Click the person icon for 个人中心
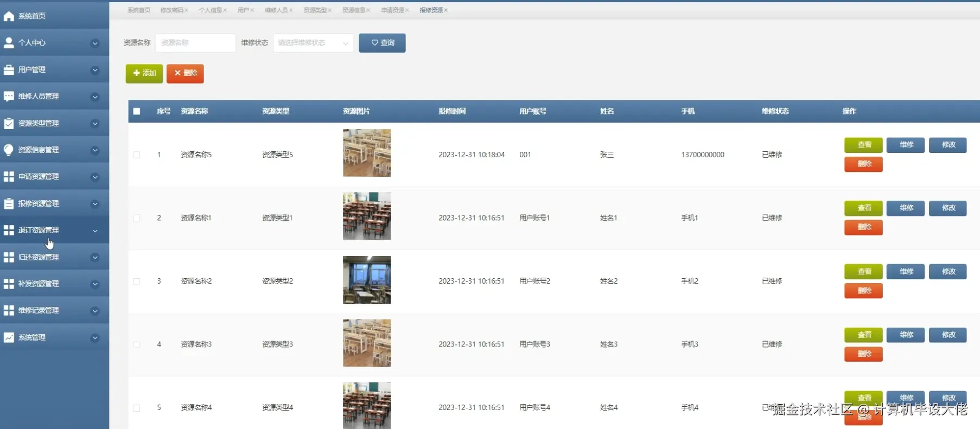 coord(9,43)
